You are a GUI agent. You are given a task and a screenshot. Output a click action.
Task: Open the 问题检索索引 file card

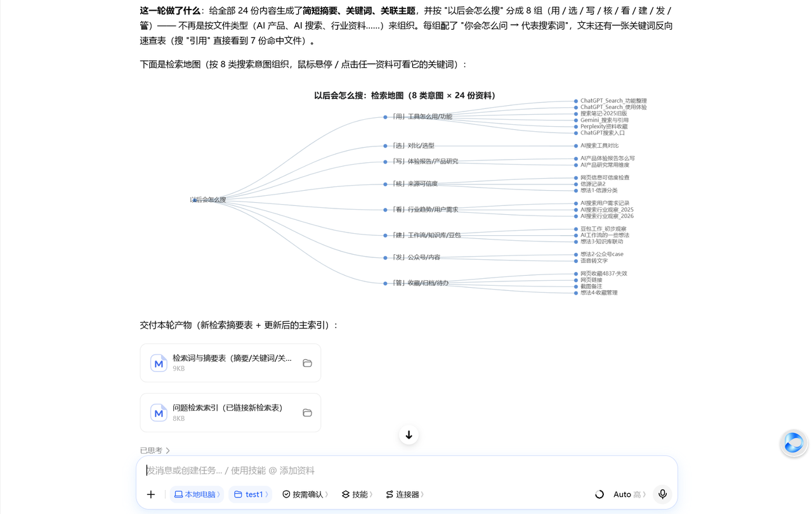click(x=230, y=413)
